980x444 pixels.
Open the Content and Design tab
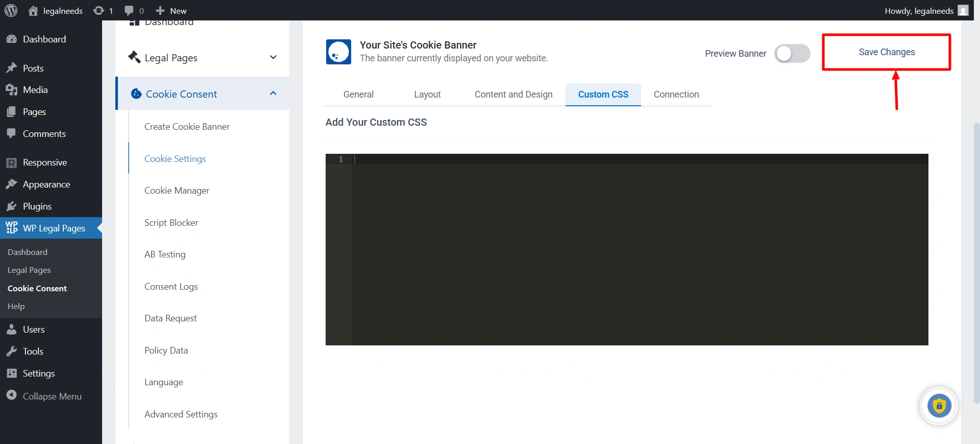[513, 95]
